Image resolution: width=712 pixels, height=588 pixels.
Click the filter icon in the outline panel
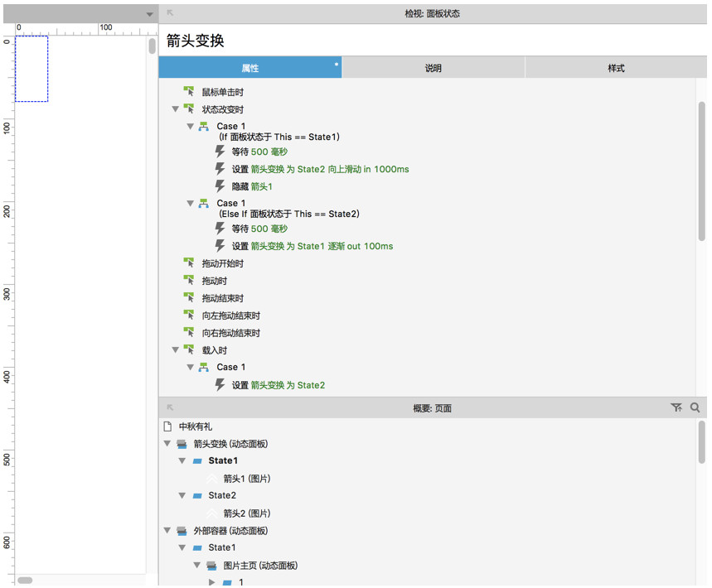[676, 407]
